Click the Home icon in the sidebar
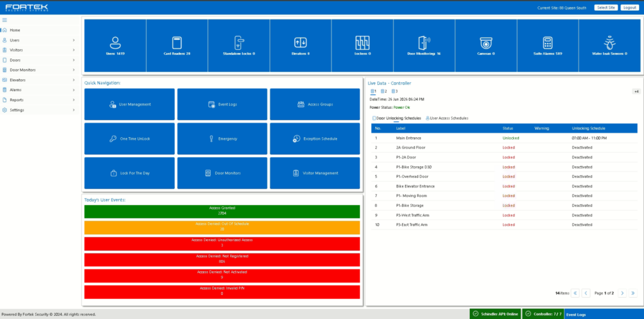Screen dimensions: 644x319 (x=4, y=30)
